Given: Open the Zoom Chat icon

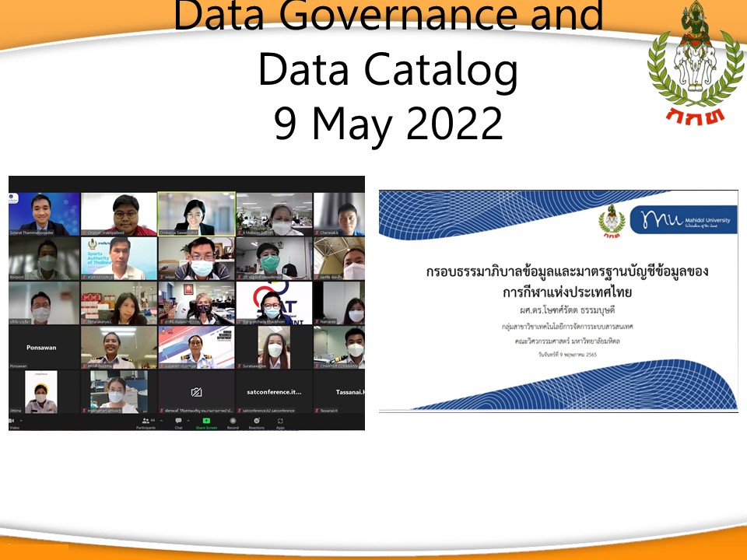Looking at the screenshot, I should point(178,421).
